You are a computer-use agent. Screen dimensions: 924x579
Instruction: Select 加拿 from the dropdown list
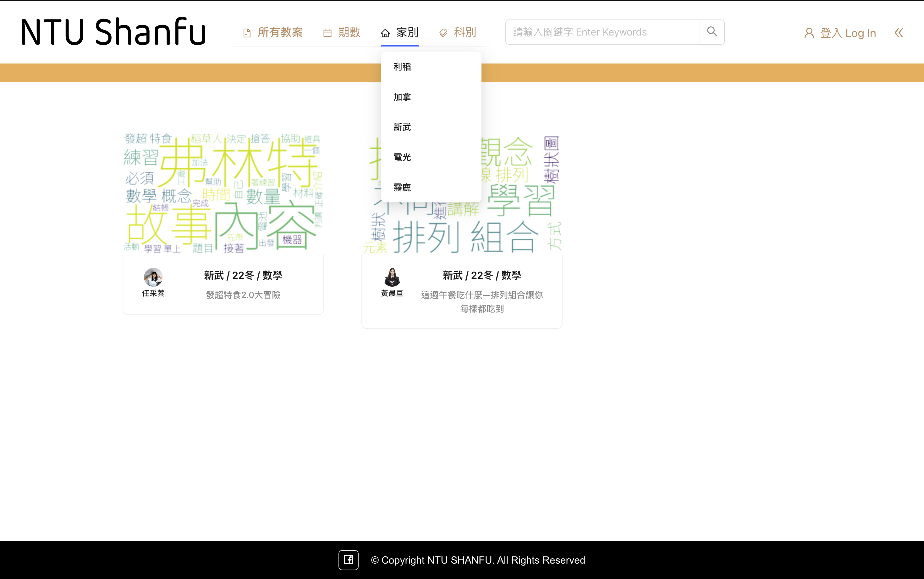(x=402, y=97)
